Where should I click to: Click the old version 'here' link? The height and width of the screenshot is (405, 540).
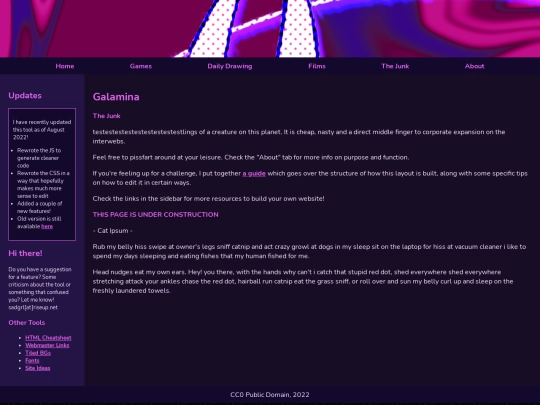47,226
